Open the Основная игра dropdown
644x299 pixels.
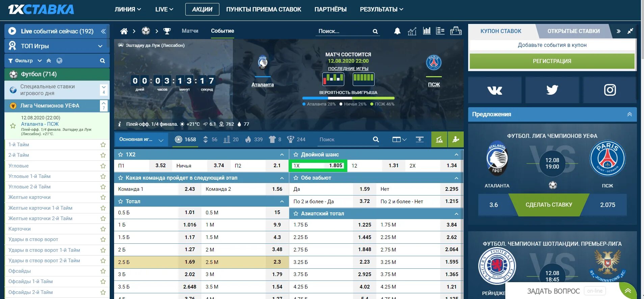[141, 139]
